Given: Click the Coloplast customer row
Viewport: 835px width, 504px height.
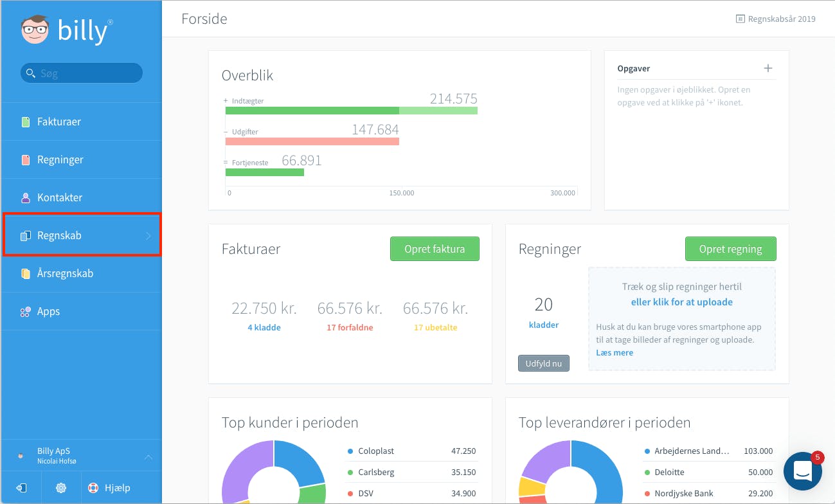Looking at the screenshot, I should tap(412, 451).
